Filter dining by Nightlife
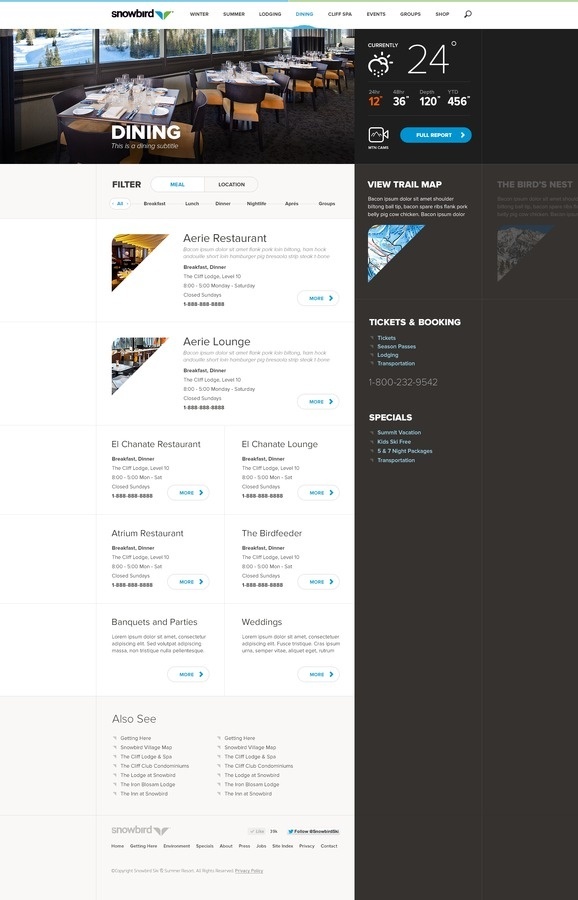The image size is (578, 900). 257,204
